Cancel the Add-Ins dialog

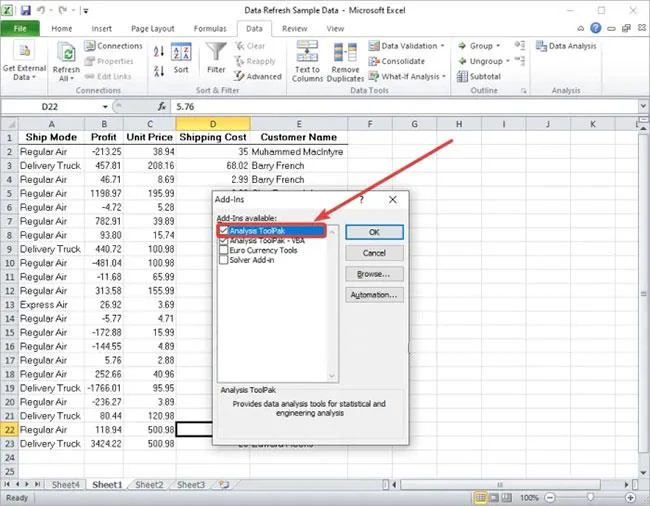pos(374,253)
